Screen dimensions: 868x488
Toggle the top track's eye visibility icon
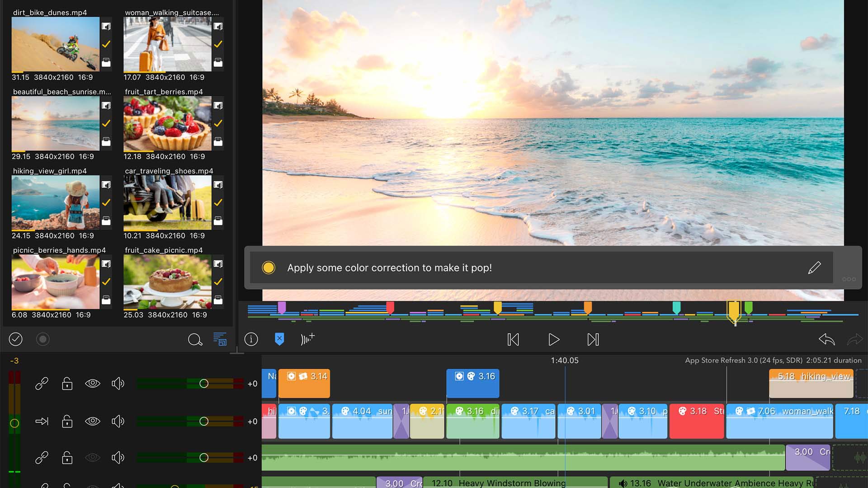[93, 384]
